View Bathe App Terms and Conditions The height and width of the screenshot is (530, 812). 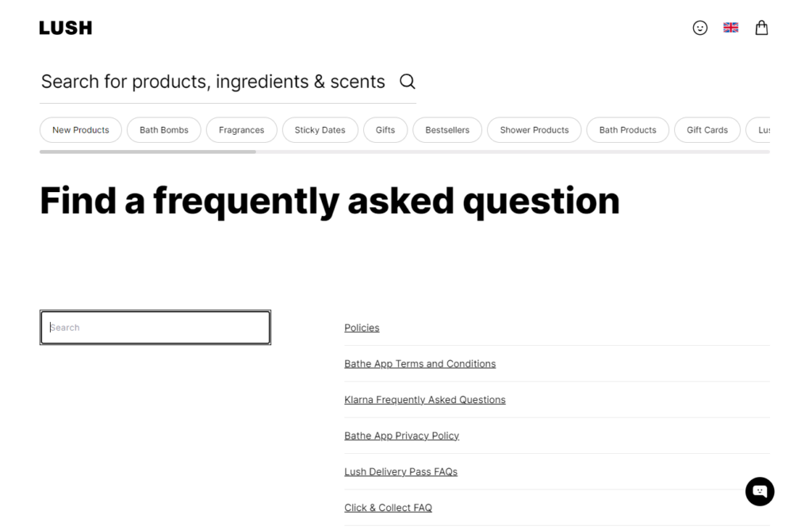coord(419,363)
